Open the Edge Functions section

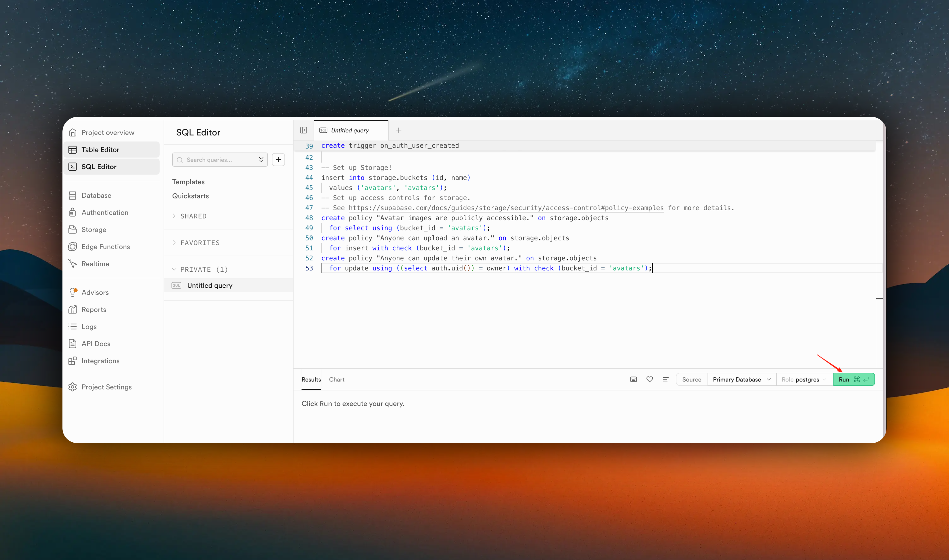click(x=105, y=247)
